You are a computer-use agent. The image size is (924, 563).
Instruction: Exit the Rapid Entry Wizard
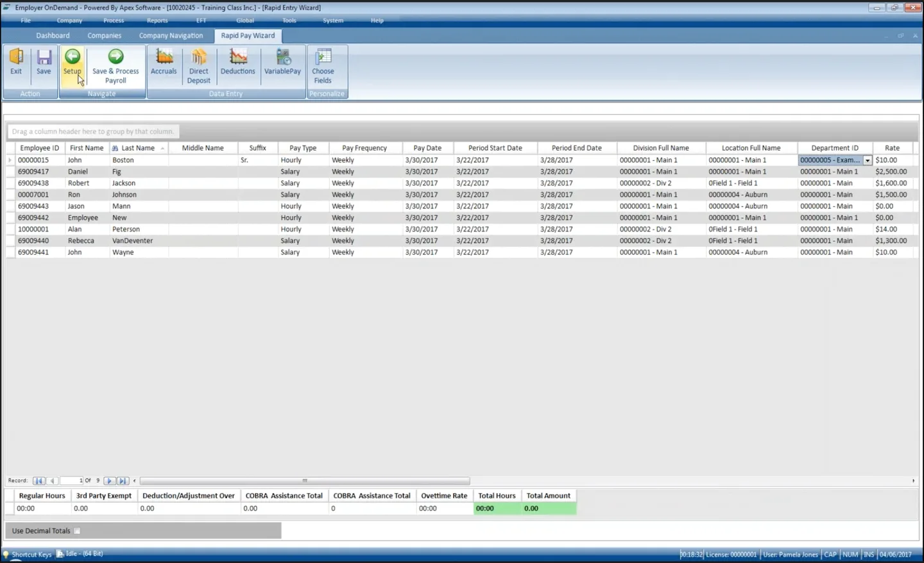click(x=15, y=63)
